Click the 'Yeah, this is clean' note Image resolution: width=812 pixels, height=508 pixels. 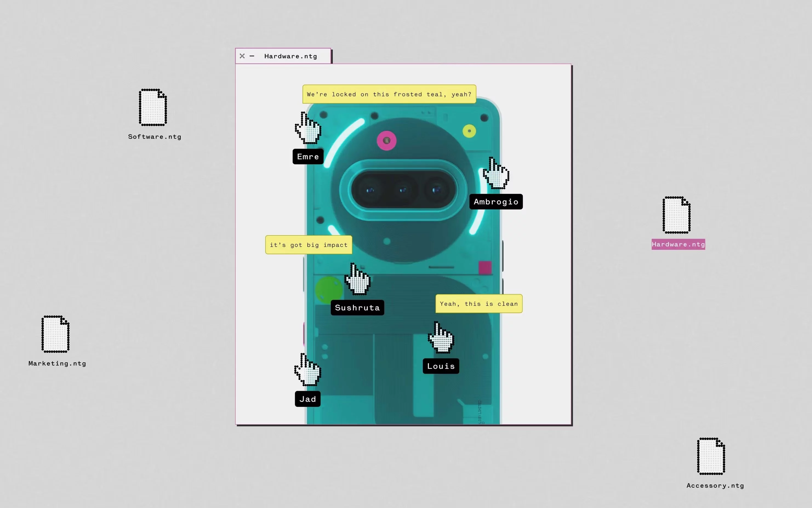[x=478, y=304]
